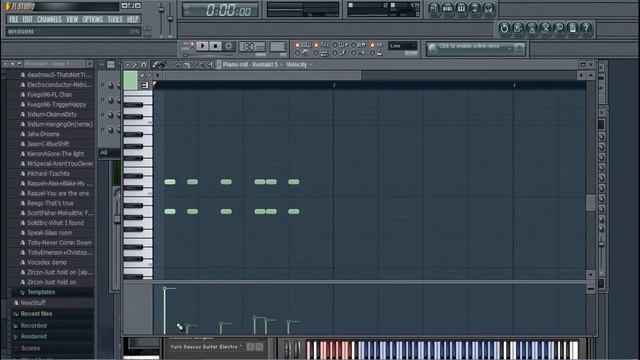640x360 pixels.
Task: Click the render/export round icon
Action: pos(532,28)
